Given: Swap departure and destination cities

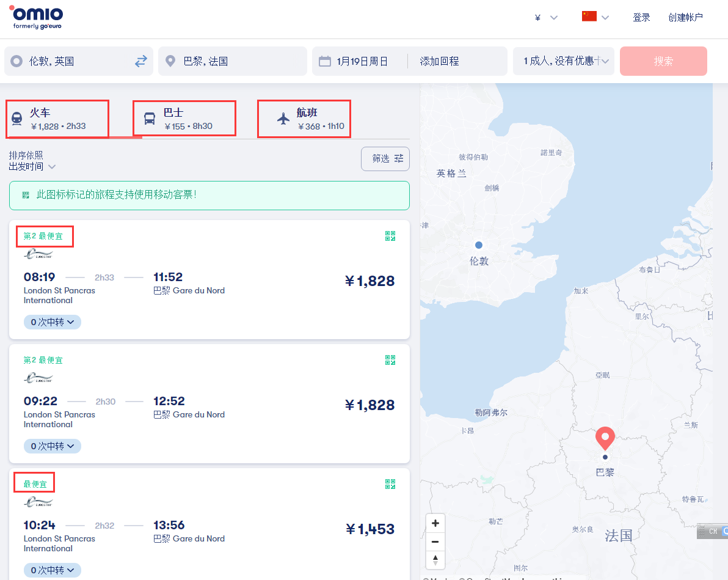Looking at the screenshot, I should point(141,61).
